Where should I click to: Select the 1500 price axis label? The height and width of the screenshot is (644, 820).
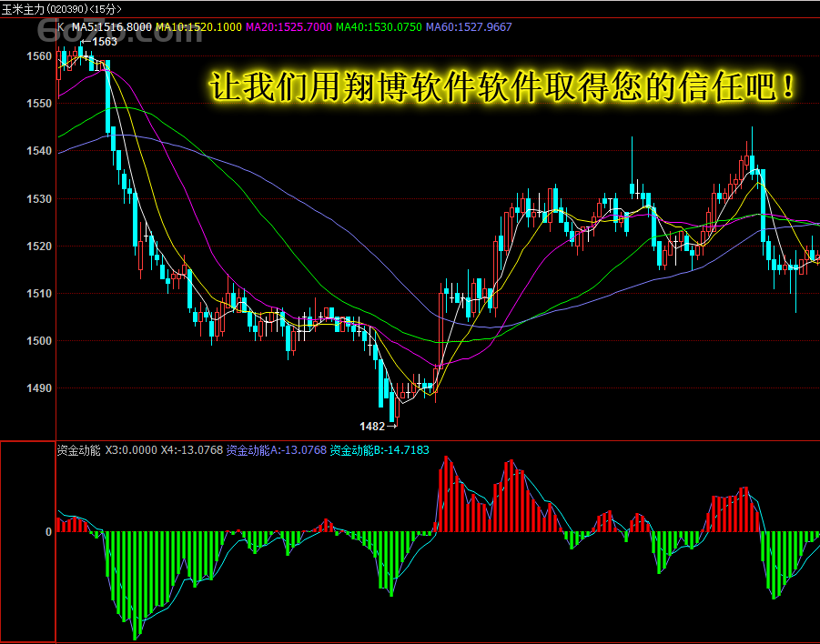click(x=39, y=341)
